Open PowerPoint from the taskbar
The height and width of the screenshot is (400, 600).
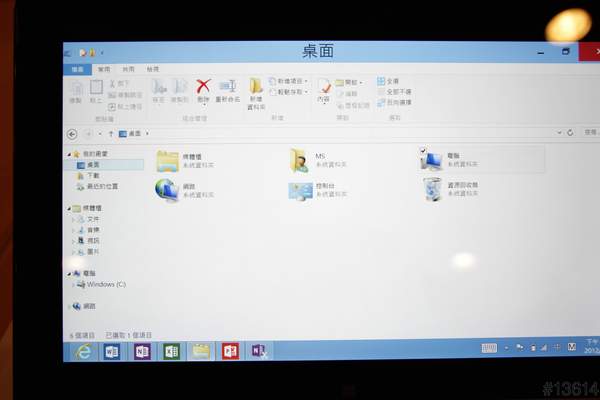230,351
